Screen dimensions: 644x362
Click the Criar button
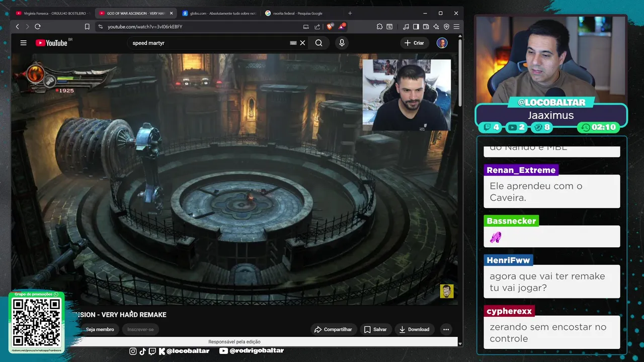point(414,43)
